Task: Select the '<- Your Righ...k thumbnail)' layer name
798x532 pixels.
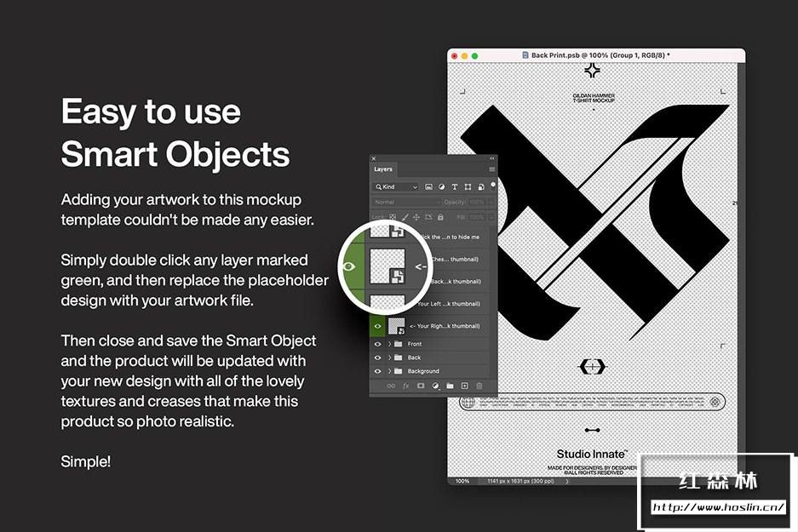Action: 445,327
